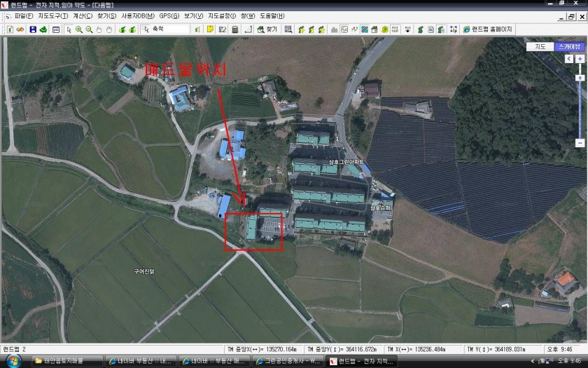Click the map zoom minus button
The width and height of the screenshot is (588, 368).
[580, 143]
